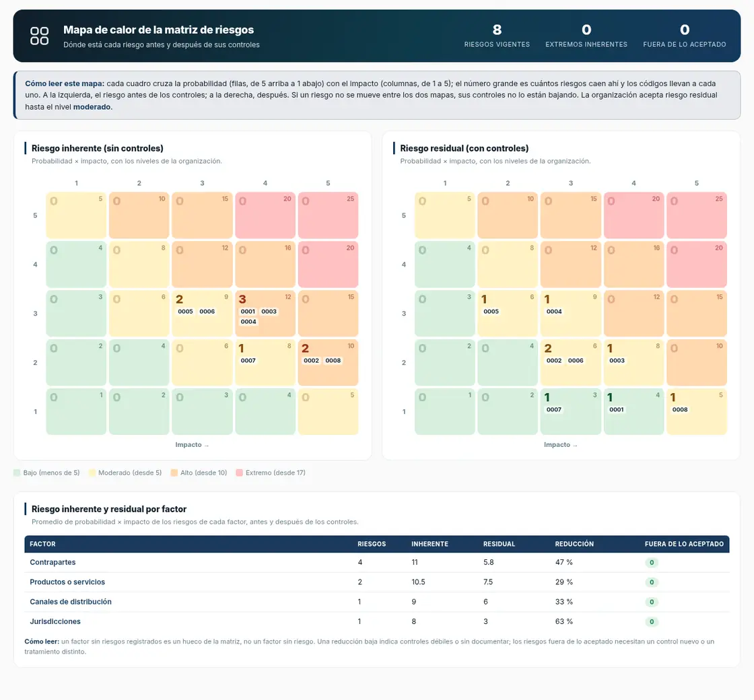The height and width of the screenshot is (700, 754).
Task: Click the four-squares matrix icon in the header
Action: (40, 36)
